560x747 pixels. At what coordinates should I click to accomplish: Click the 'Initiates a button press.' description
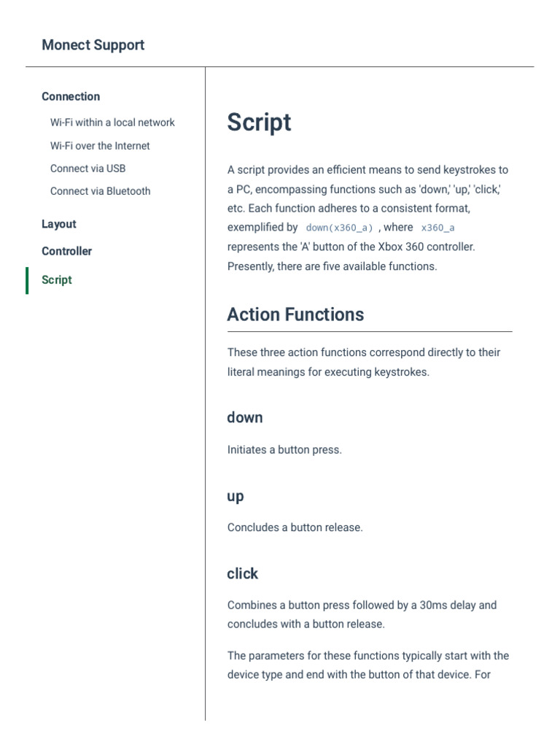click(284, 450)
